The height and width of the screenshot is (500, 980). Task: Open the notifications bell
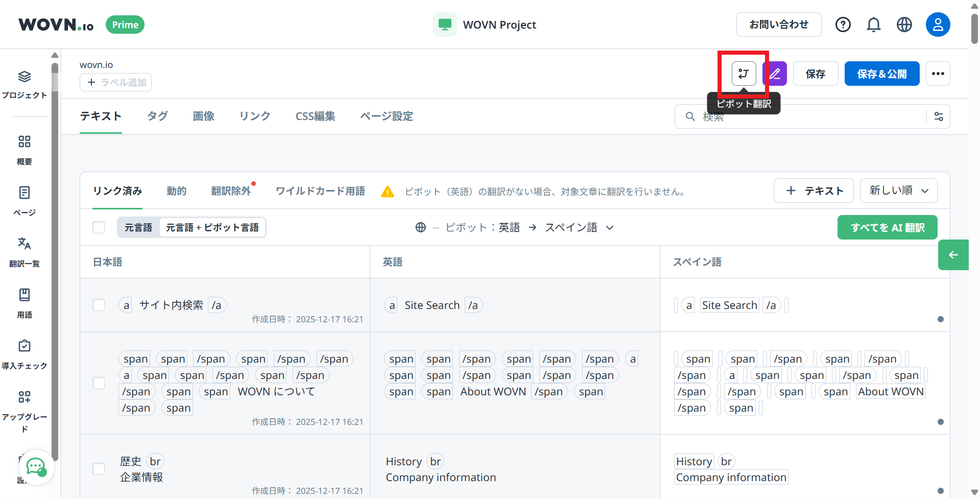click(873, 25)
